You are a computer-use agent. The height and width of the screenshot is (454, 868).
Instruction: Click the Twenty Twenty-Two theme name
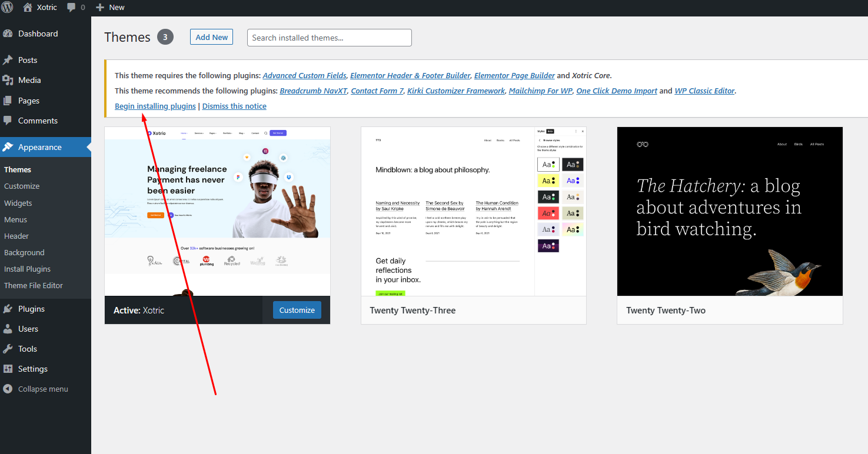(x=666, y=310)
